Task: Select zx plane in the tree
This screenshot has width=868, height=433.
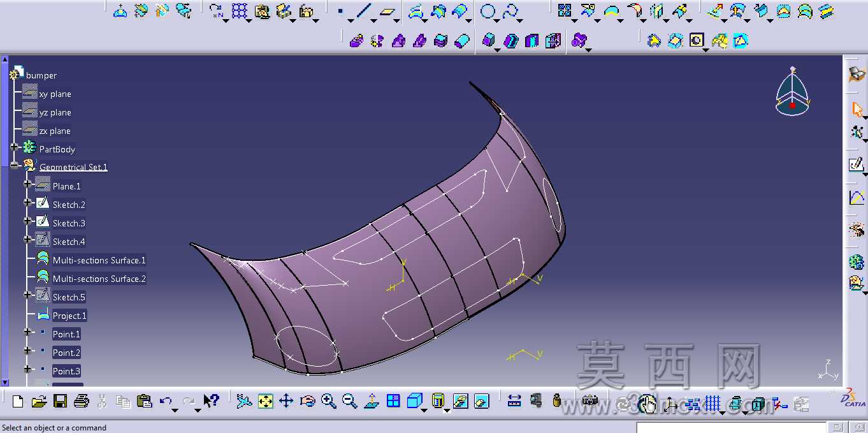Action: click(55, 131)
